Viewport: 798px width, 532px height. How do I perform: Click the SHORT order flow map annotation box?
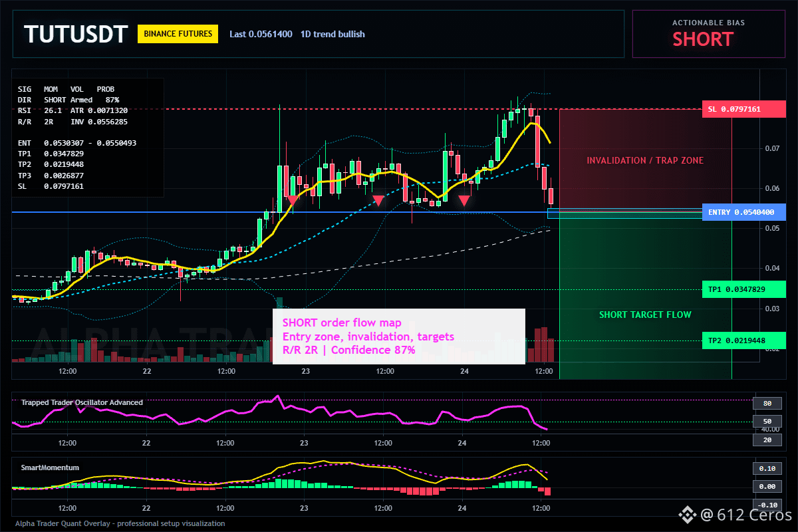click(x=399, y=336)
